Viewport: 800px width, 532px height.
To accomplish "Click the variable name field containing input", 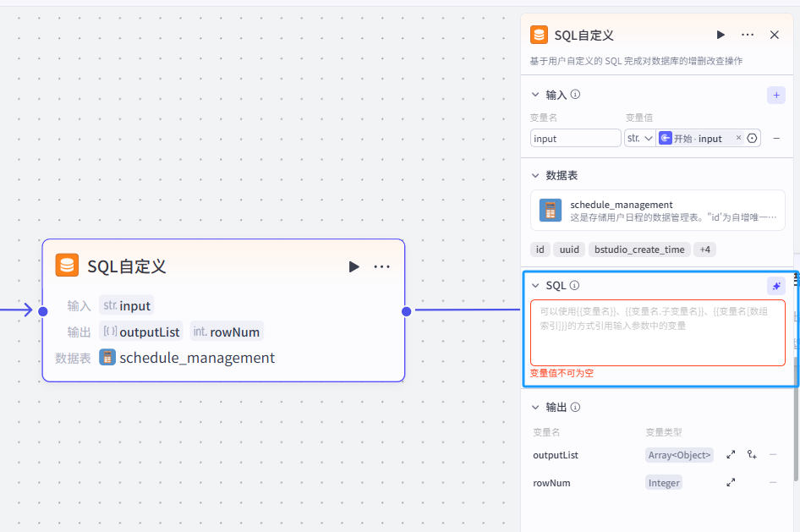I will (x=575, y=138).
